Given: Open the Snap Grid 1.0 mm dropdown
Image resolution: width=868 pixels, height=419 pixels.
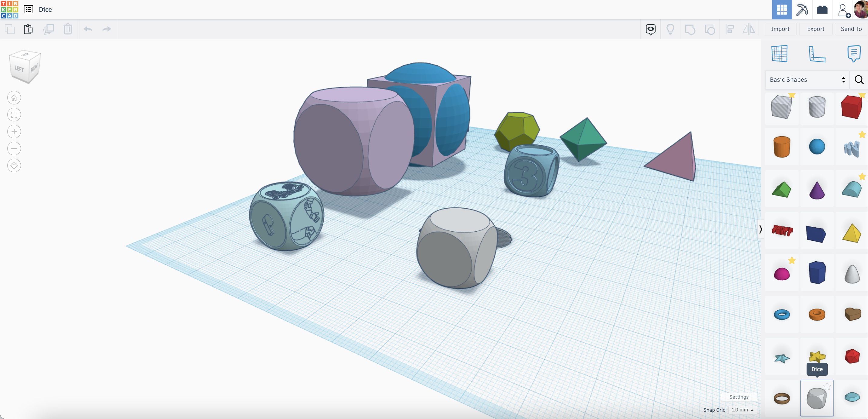Looking at the screenshot, I should 742,410.
